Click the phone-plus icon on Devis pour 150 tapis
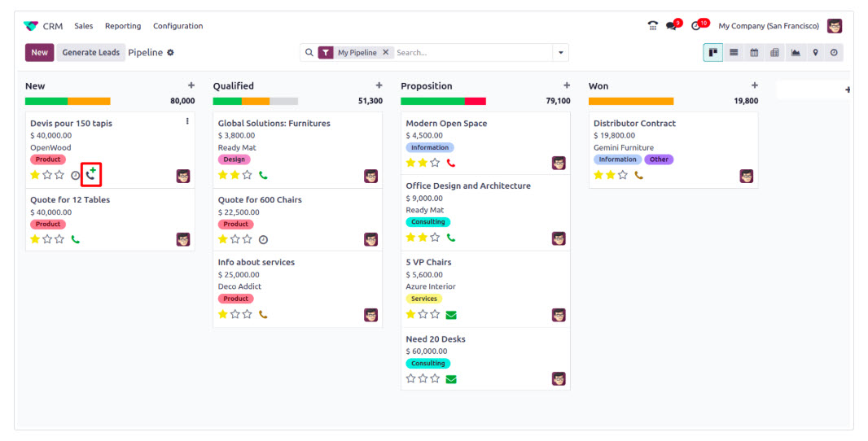868x441 pixels. click(91, 174)
